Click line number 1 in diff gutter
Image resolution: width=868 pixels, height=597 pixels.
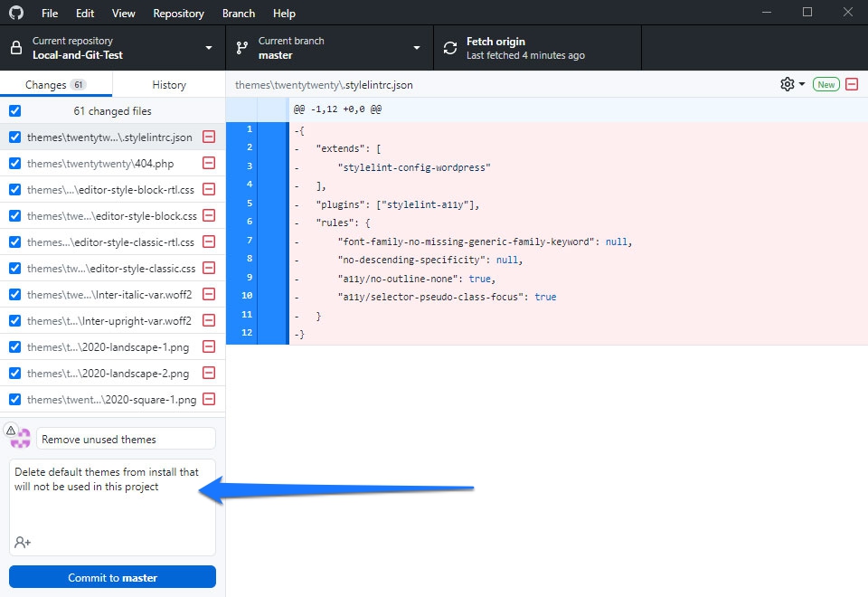pos(250,129)
